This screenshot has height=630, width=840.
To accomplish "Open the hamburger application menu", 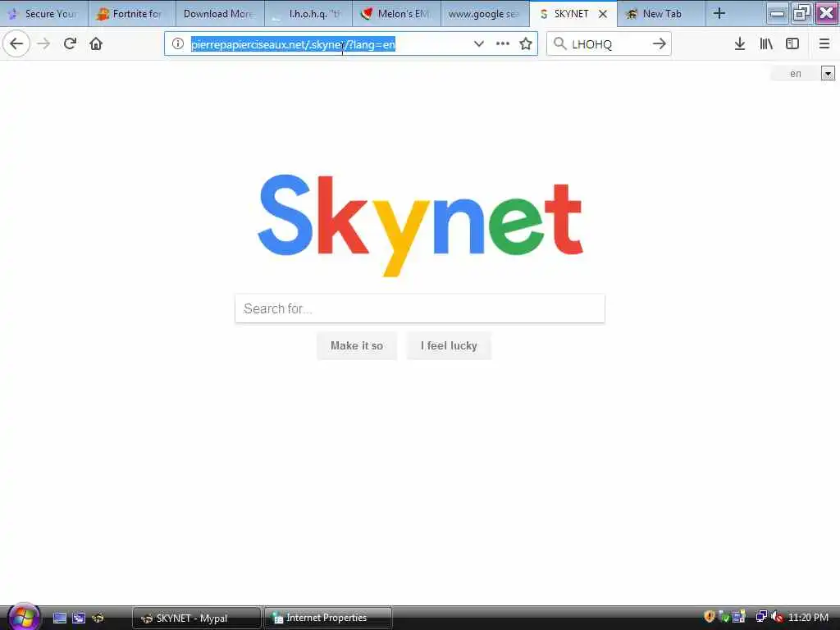I will [824, 44].
